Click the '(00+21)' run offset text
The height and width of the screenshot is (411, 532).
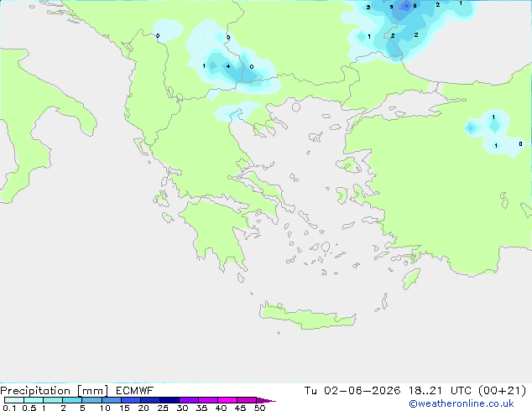pyautogui.click(x=502, y=391)
